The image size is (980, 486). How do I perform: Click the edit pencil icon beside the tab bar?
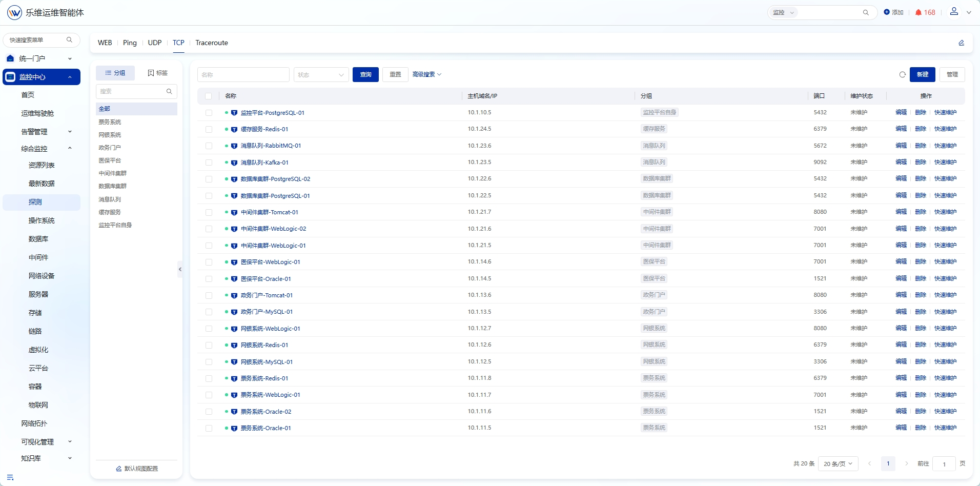pos(962,43)
